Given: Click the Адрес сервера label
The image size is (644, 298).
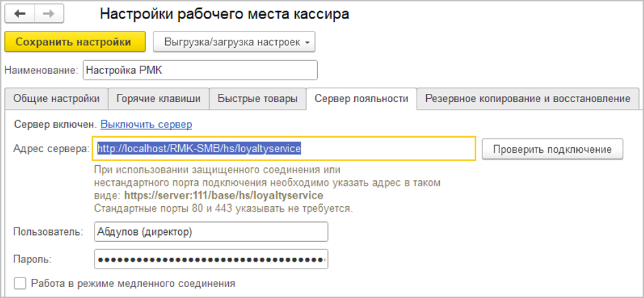Looking at the screenshot, I should click(x=51, y=148).
